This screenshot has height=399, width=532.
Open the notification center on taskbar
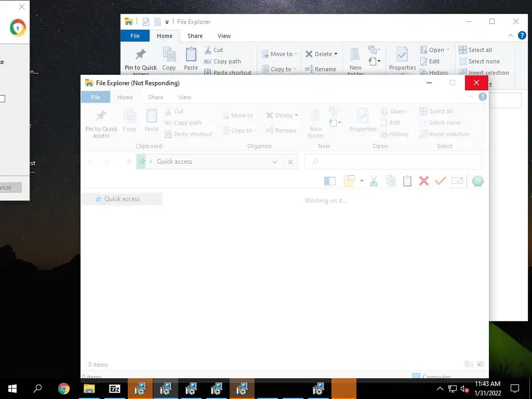[x=515, y=389]
